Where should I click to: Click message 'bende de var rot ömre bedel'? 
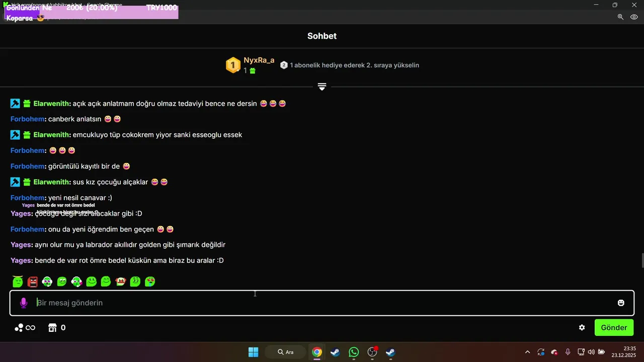pyautogui.click(x=129, y=260)
